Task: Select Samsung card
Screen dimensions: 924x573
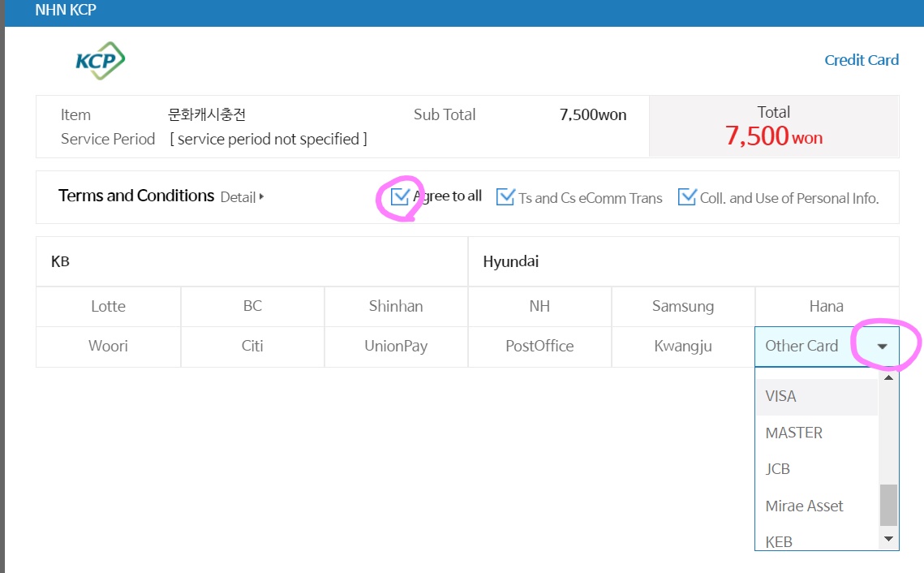Action: pos(683,307)
